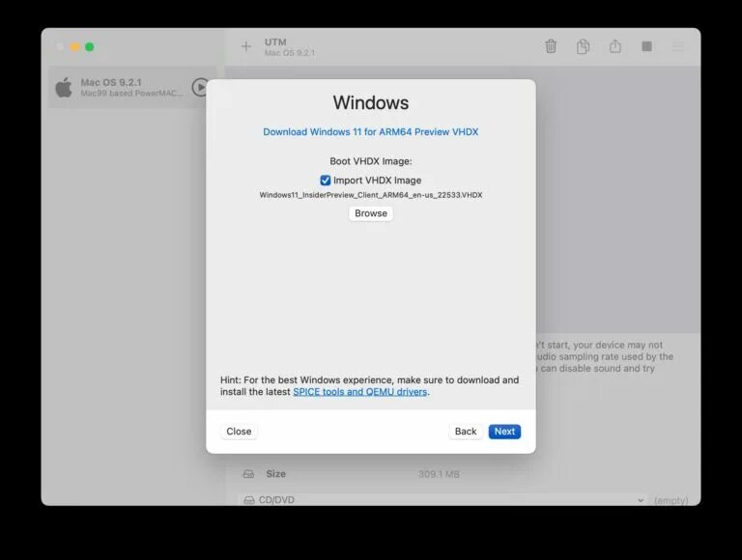Click the yellow minimize window button
Viewport: 742px width, 560px height.
coord(74,46)
